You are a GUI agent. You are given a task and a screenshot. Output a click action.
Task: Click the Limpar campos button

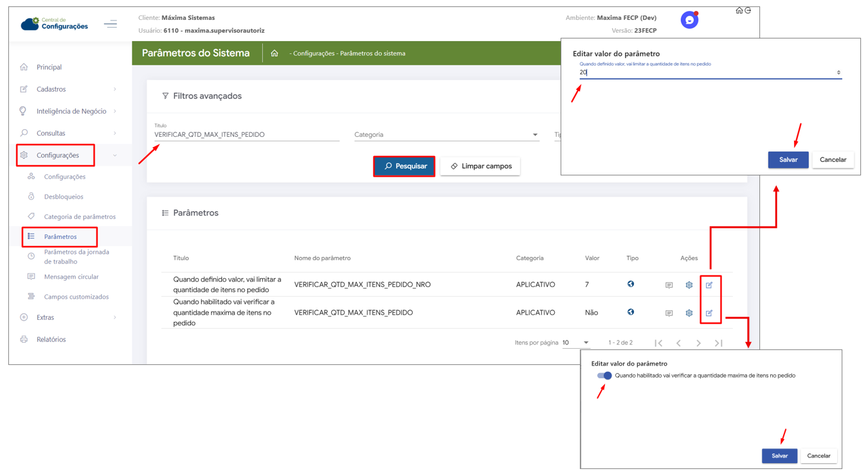(480, 166)
